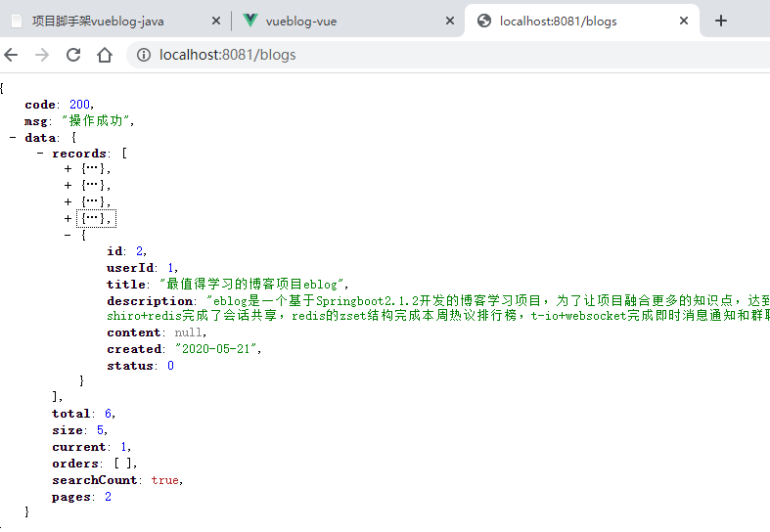Expand the first collapsed record
Viewport: 770px width, 532px height.
(68, 169)
